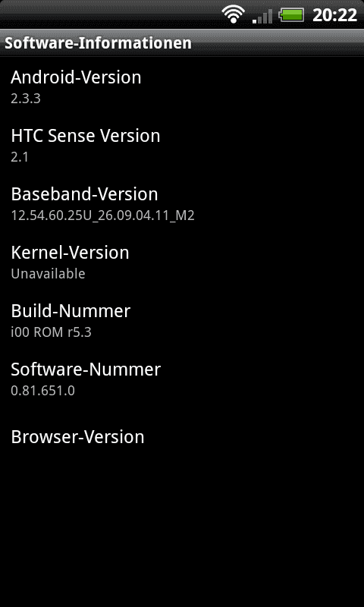
Task: Tap the 20:22 clock in status bar
Action: [x=334, y=15]
